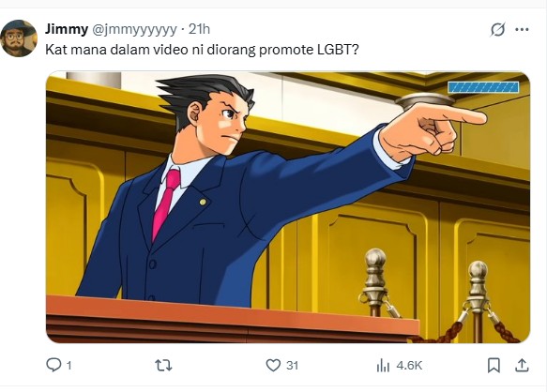The image size is (547, 392).
Task: Open the Grok slashed-circle icon
Action: [x=497, y=29]
